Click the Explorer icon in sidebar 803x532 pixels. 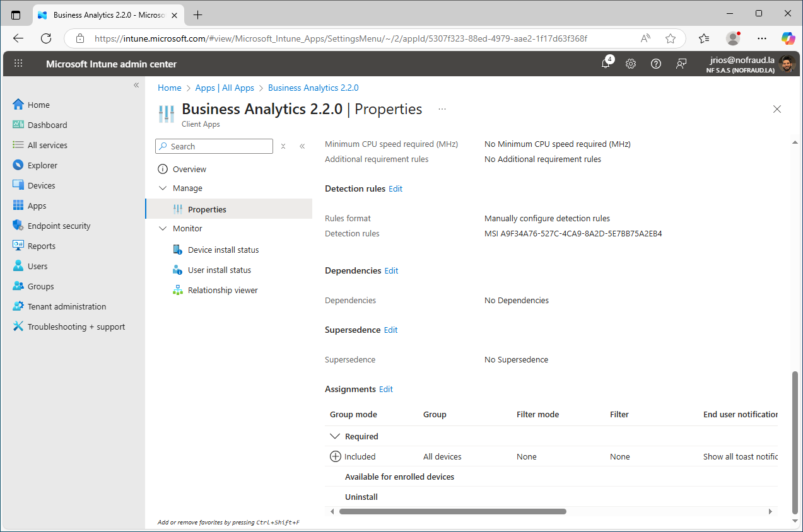tap(18, 165)
